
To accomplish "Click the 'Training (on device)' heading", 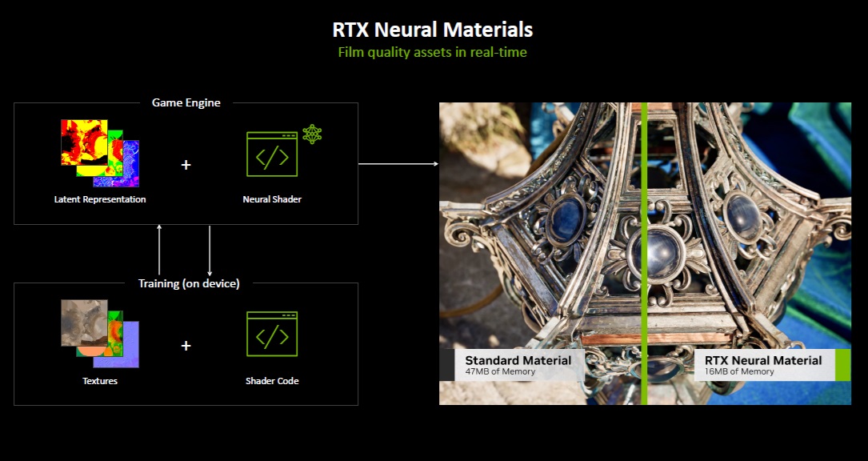I will pyautogui.click(x=189, y=283).
